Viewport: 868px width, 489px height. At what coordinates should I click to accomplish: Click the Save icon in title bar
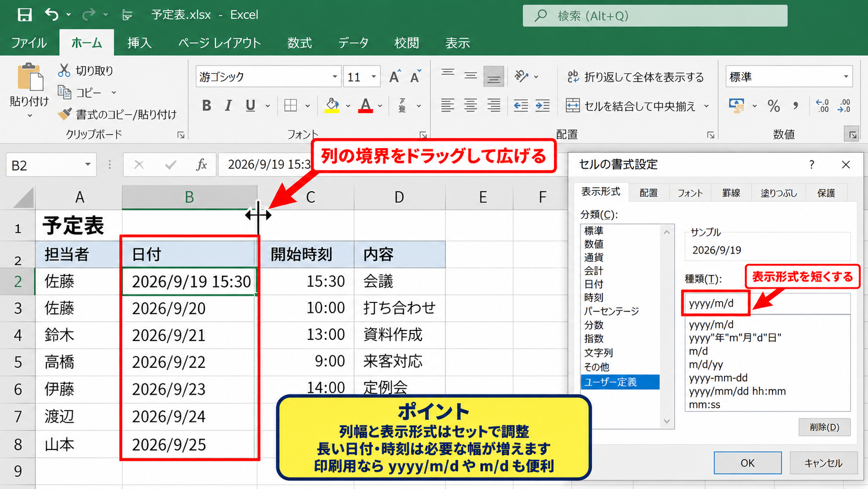pyautogui.click(x=24, y=15)
